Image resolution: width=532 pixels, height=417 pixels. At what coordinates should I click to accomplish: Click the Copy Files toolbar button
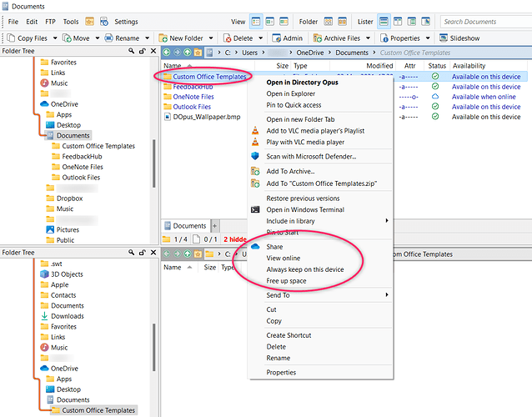(x=28, y=38)
